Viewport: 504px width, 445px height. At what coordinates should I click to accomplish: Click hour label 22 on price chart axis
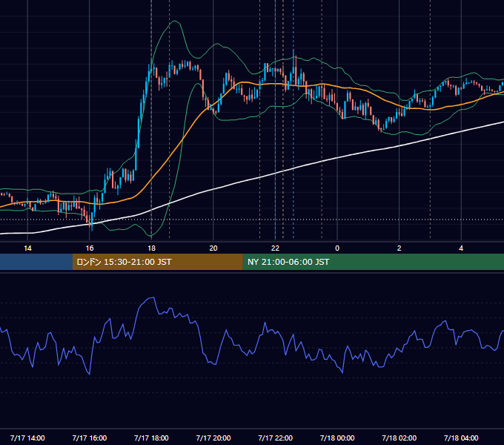click(275, 248)
